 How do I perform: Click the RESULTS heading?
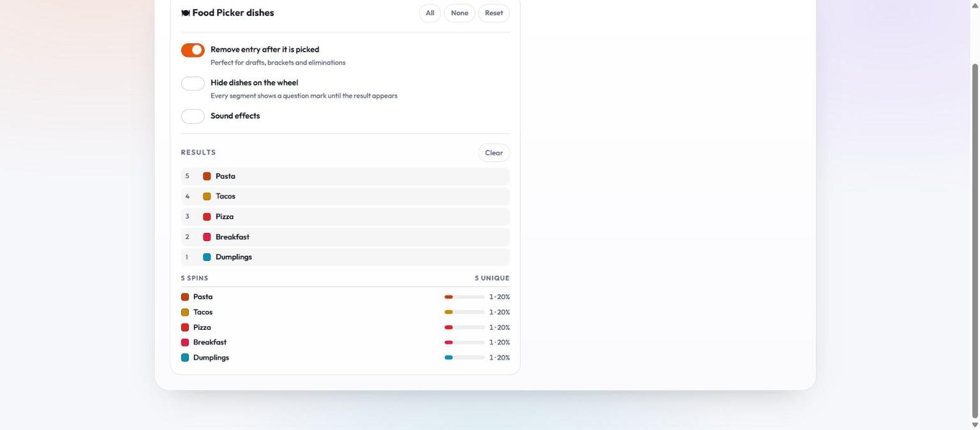tap(198, 152)
